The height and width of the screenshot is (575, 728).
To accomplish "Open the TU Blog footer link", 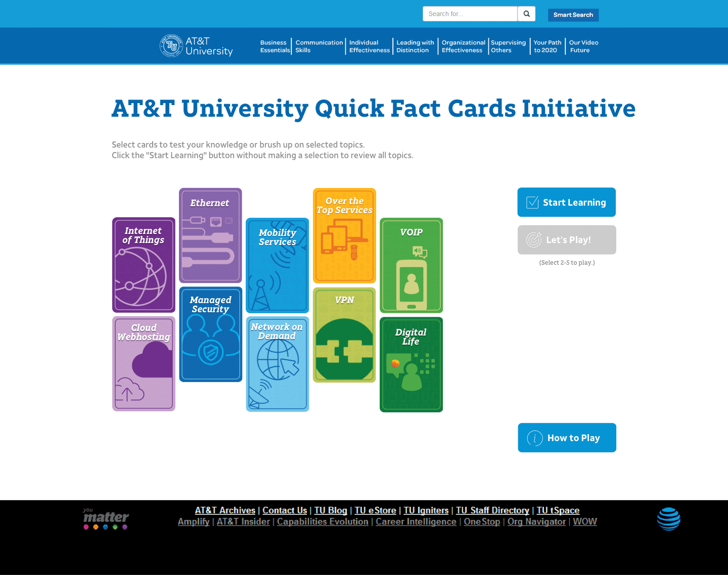I will (x=331, y=510).
